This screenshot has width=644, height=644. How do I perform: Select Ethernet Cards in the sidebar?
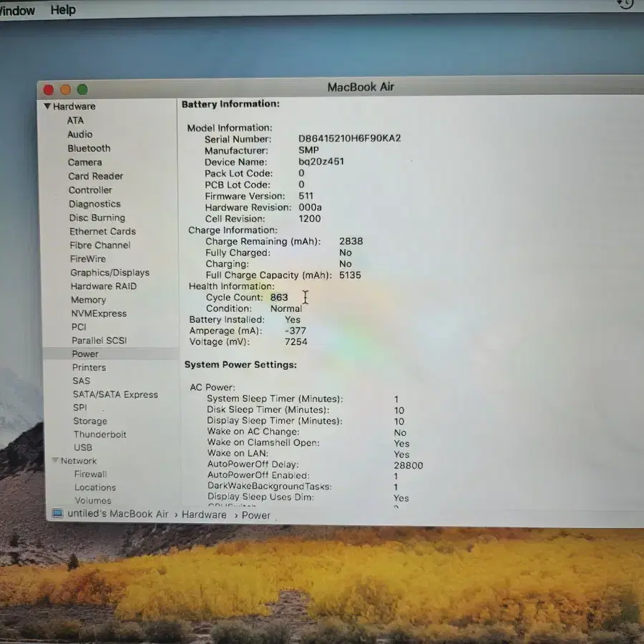(102, 232)
